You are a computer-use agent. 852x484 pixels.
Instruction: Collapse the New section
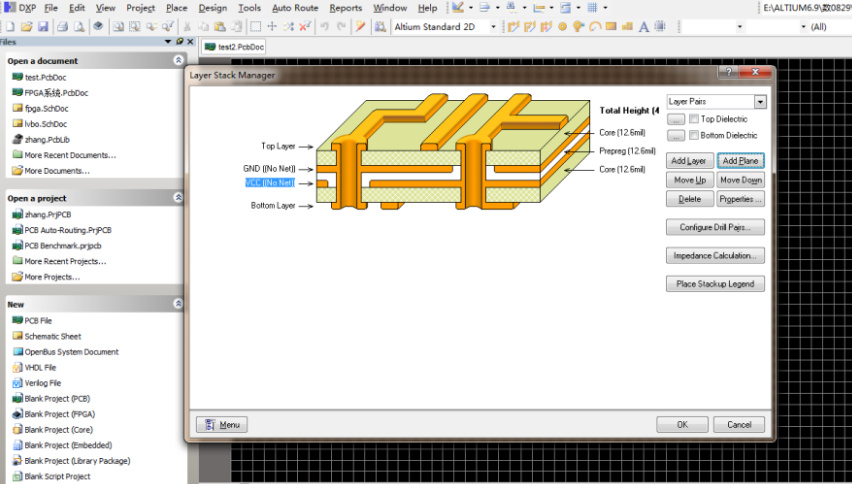[178, 304]
